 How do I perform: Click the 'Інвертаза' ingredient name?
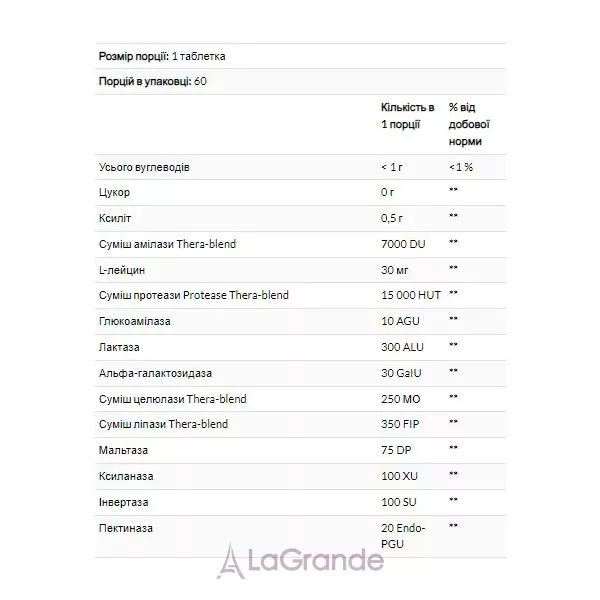coord(123,502)
